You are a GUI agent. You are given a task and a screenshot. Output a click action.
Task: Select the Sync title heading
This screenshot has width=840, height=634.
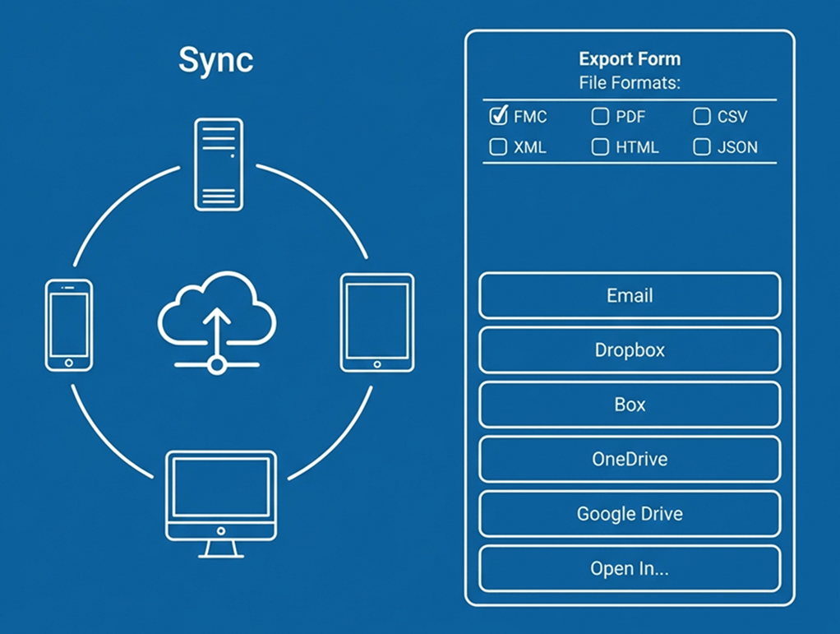(x=216, y=58)
